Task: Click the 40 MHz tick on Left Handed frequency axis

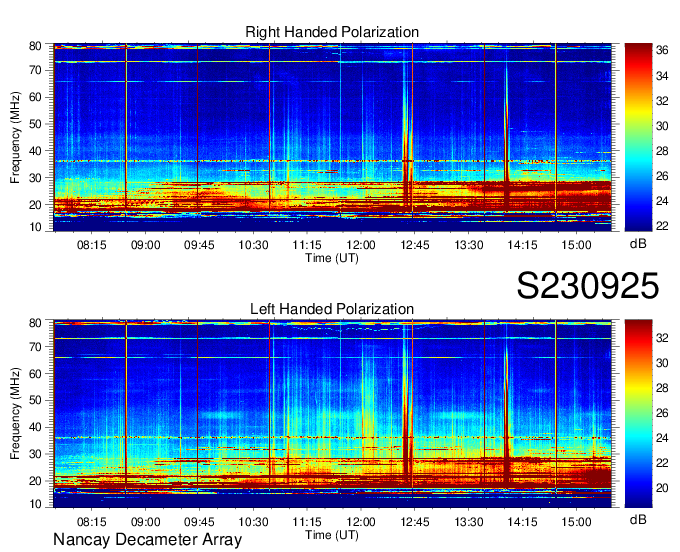Action: 35,427
